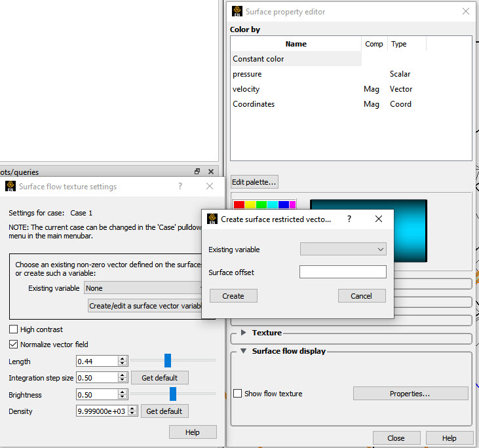Expand the Texture section
Screen dimensions: 479x448
pyautogui.click(x=244, y=332)
